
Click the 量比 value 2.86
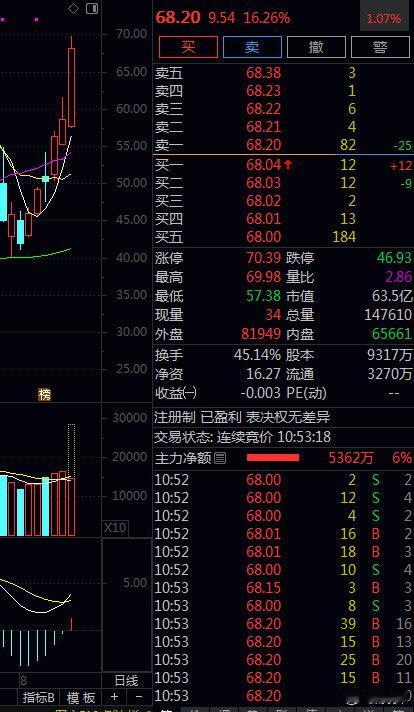pyautogui.click(x=399, y=277)
